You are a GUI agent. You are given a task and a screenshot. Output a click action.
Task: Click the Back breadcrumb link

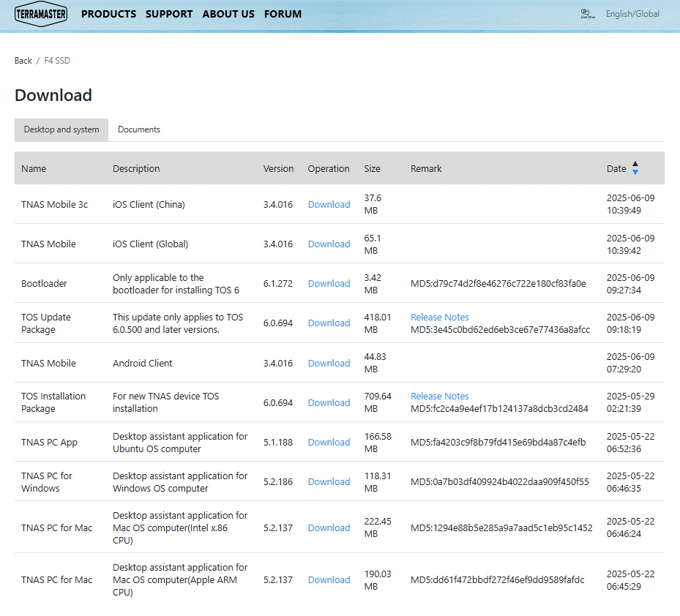point(23,61)
